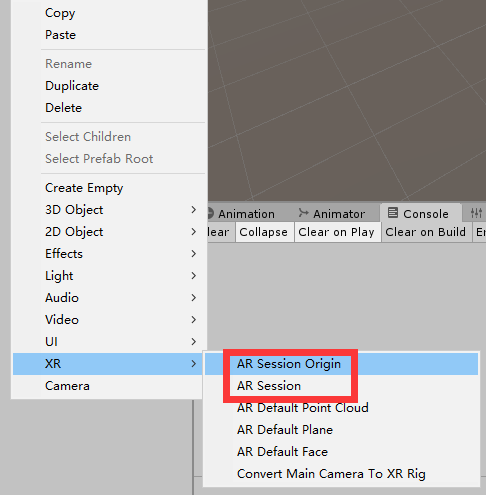Click the Console tab icon

click(393, 213)
